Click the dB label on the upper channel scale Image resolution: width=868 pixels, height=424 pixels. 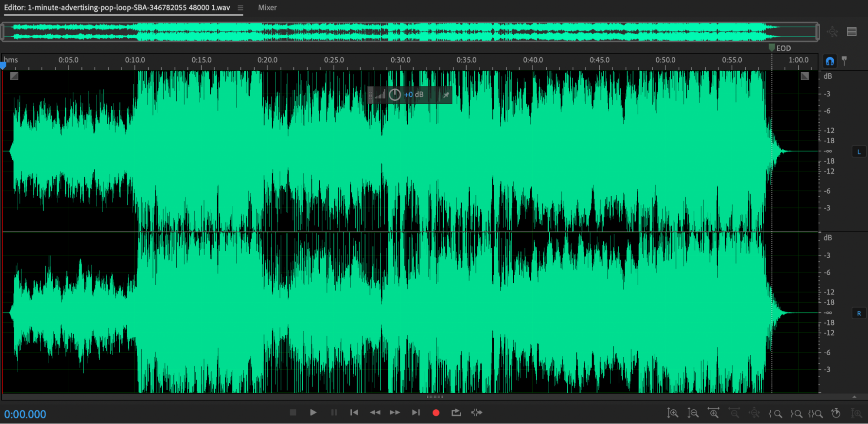pyautogui.click(x=828, y=76)
